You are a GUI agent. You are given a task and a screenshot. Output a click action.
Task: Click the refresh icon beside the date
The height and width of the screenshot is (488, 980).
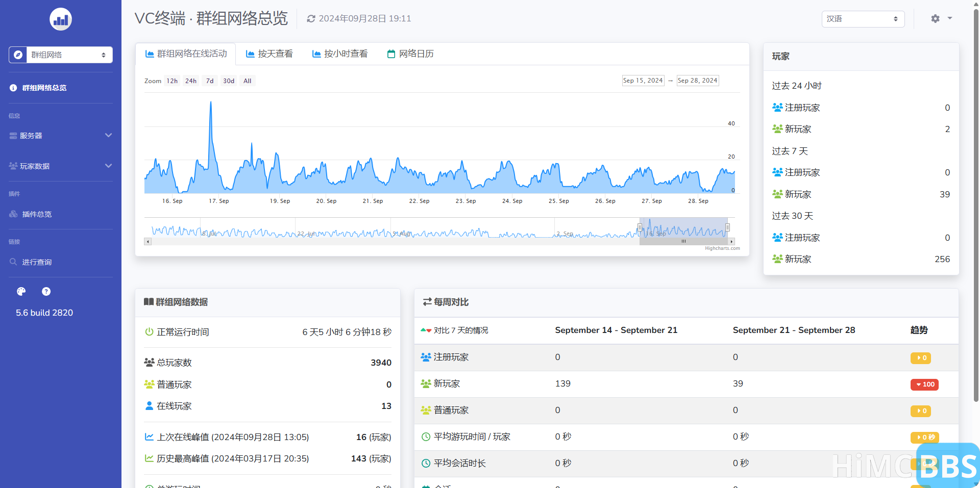point(311,19)
